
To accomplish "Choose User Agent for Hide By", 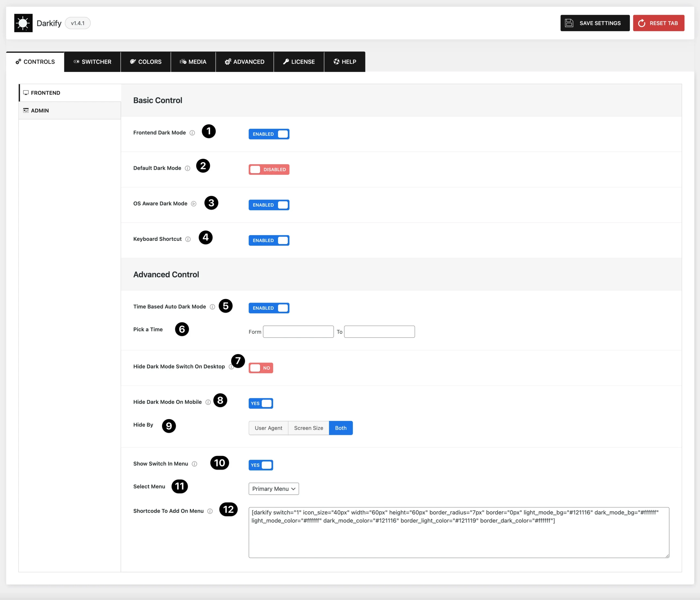I will pyautogui.click(x=268, y=428).
